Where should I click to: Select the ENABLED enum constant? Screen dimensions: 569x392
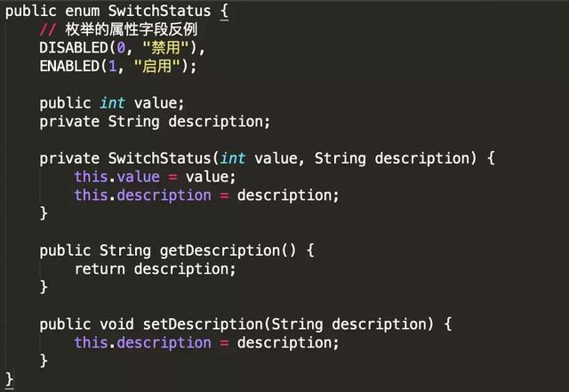(x=69, y=66)
